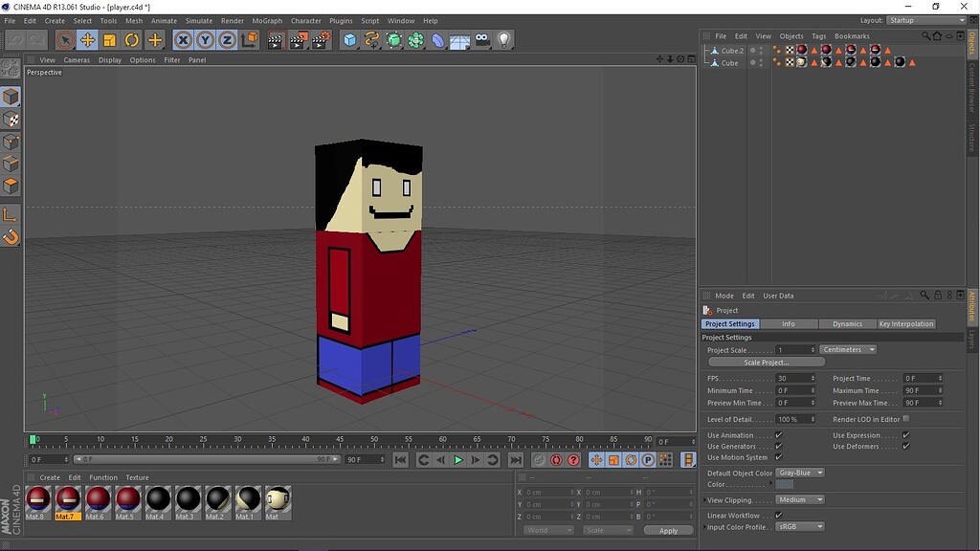Click the Scale Project button
Image resolution: width=980 pixels, height=551 pixels.
pos(767,362)
